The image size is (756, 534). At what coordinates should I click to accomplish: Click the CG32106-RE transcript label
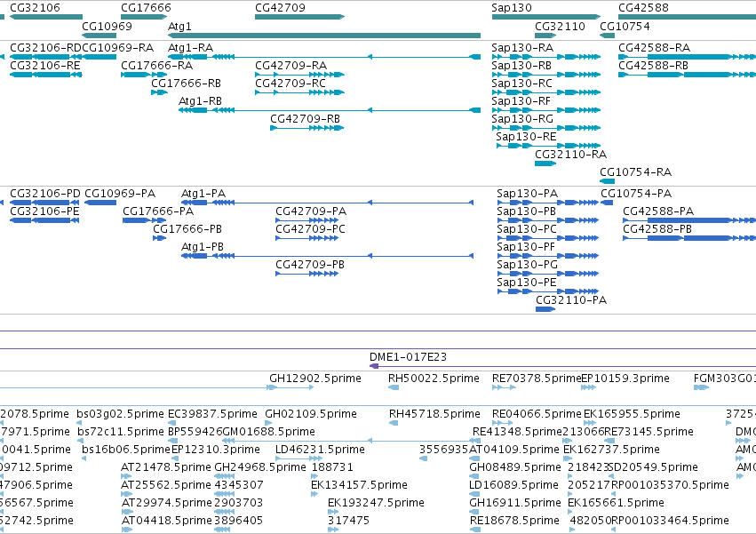click(45, 66)
